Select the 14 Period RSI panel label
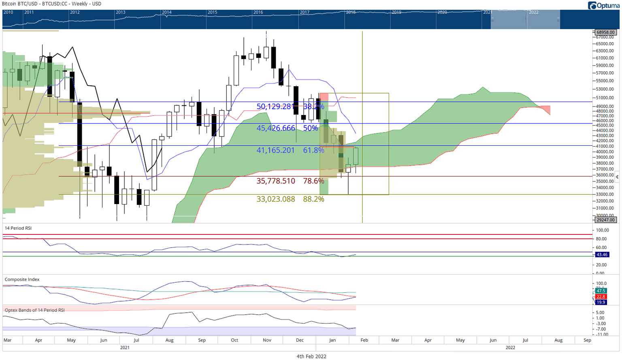The height and width of the screenshot is (364, 622). tap(18, 228)
